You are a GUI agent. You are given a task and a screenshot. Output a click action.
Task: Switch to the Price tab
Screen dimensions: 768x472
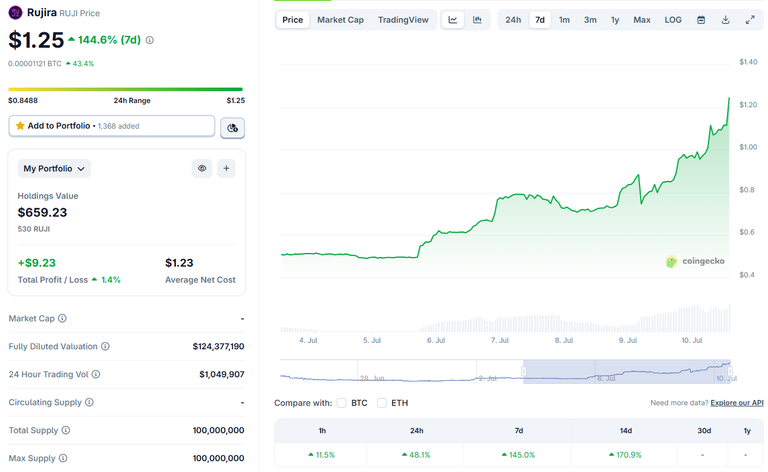coord(292,20)
